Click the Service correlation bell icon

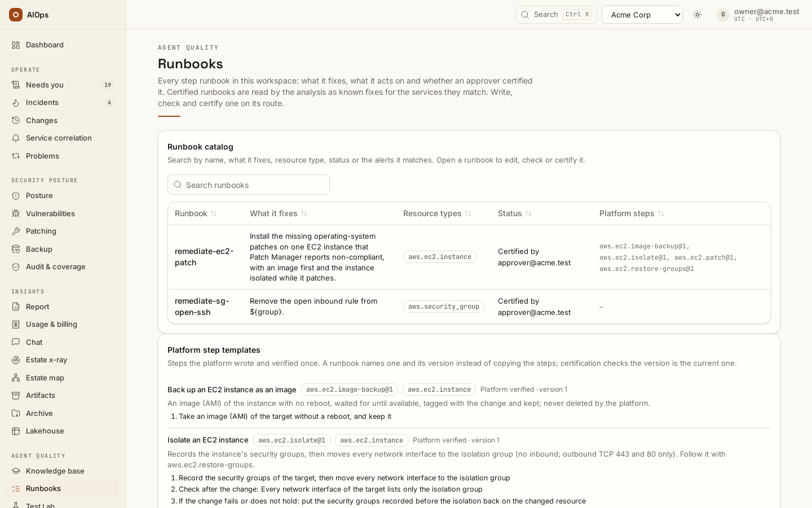pos(16,138)
